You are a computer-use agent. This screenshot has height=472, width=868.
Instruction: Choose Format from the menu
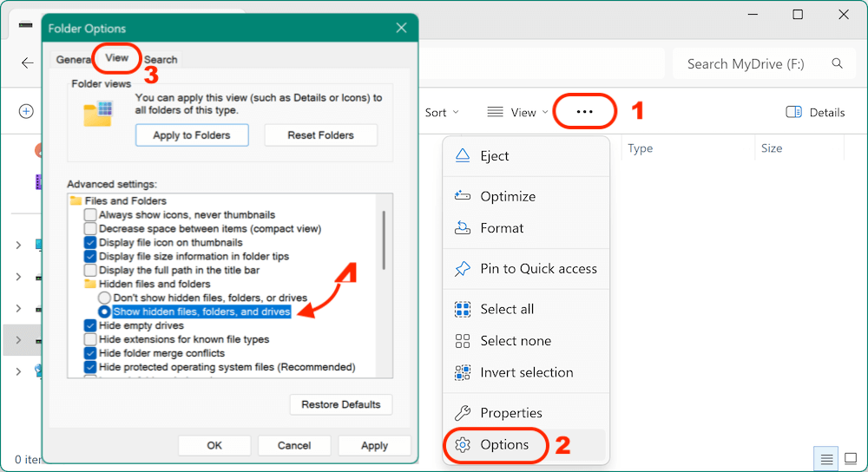(526, 227)
